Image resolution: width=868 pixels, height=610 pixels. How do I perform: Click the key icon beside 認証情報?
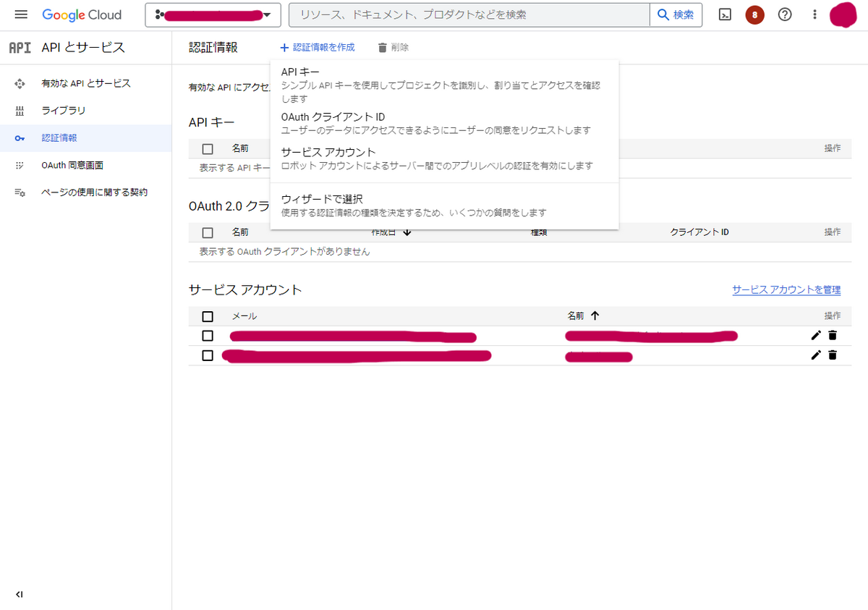click(20, 137)
